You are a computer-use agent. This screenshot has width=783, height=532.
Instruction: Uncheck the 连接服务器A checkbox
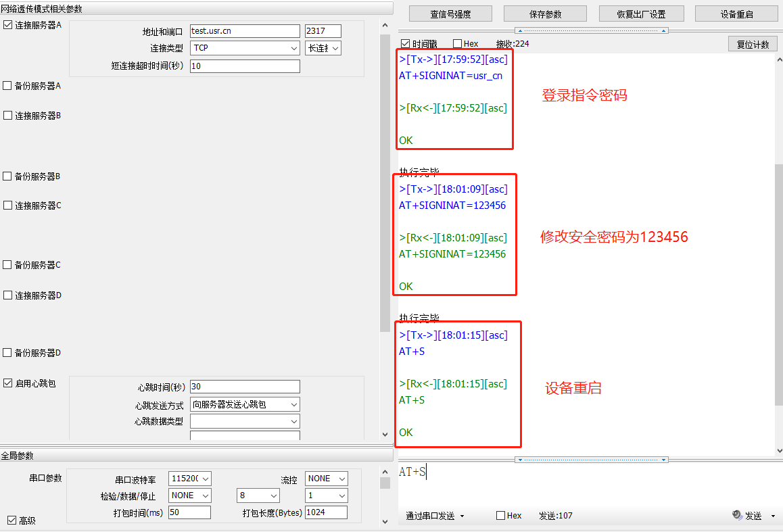8,25
